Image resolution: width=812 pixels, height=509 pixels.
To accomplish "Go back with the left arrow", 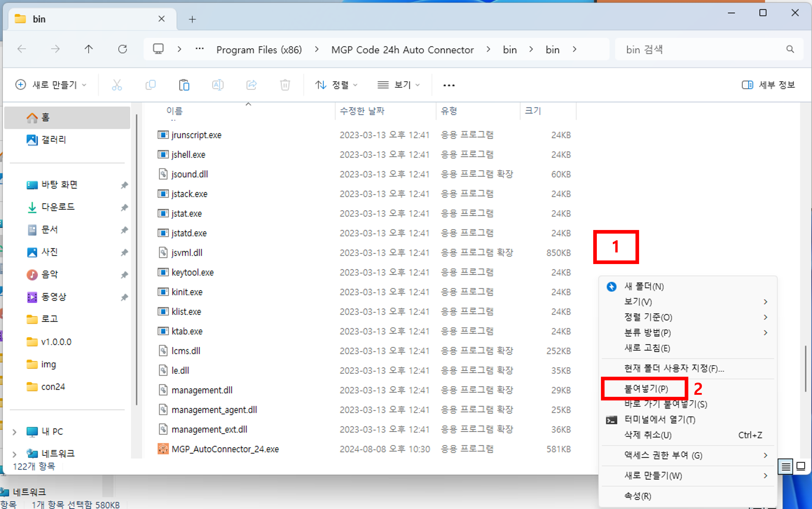I will coord(22,49).
